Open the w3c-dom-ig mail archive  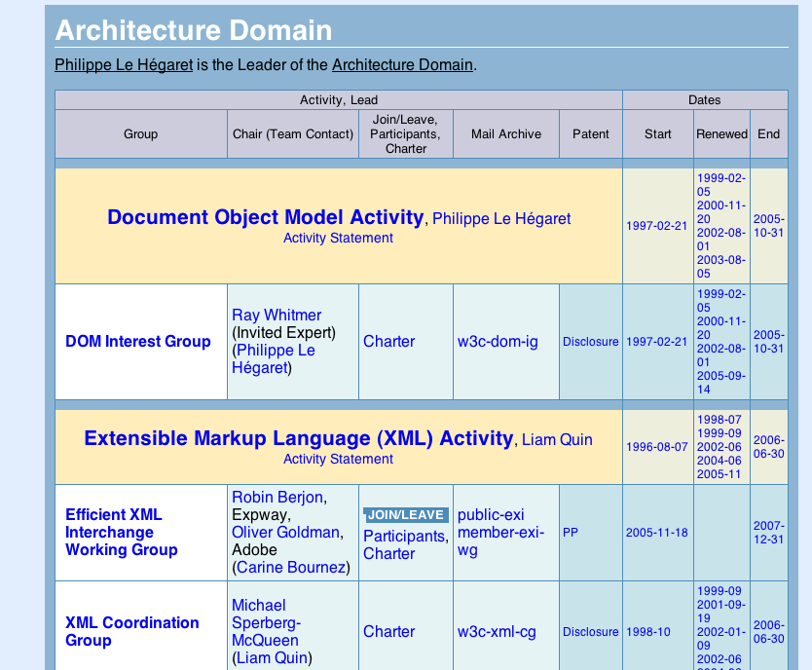497,342
